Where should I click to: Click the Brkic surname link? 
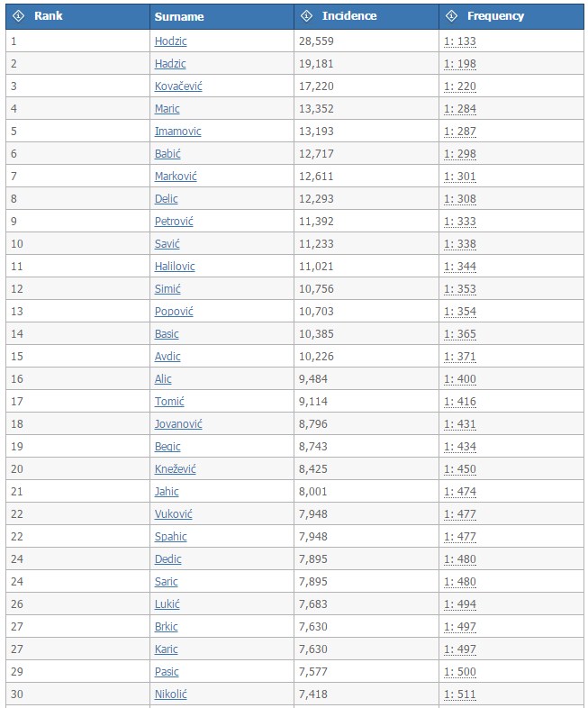(167, 627)
